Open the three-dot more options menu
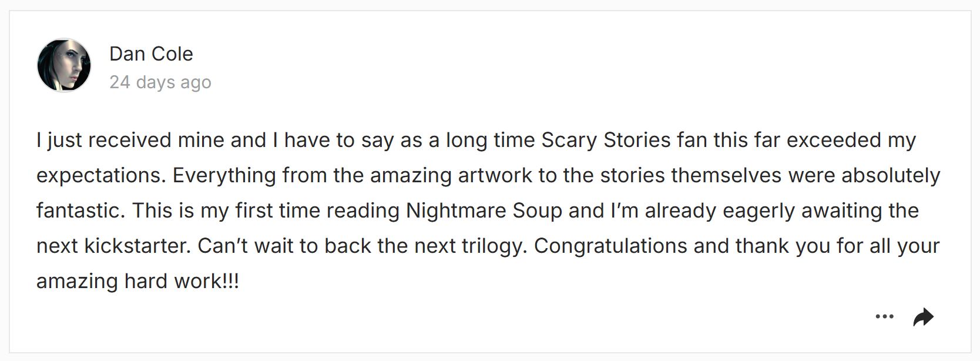Image resolution: width=980 pixels, height=361 pixels. (x=884, y=317)
